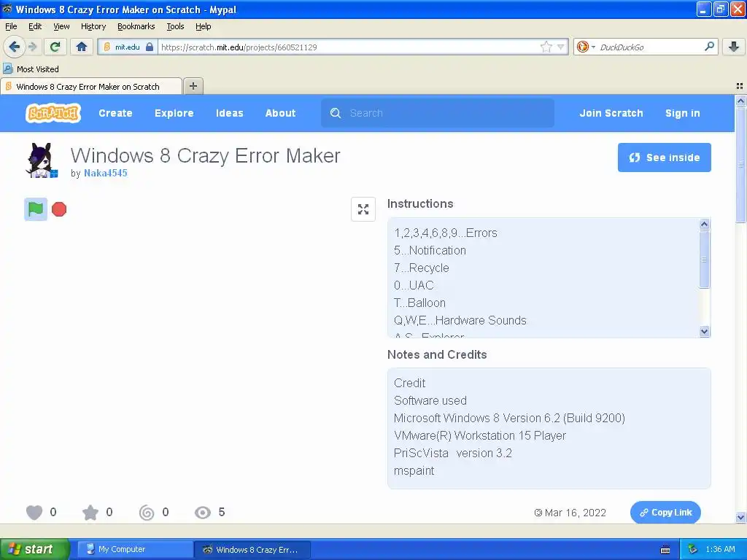Image resolution: width=747 pixels, height=560 pixels.
Task: Click the 'Q,W,E...Hardware Sounds' instruction line
Action: [x=460, y=321]
